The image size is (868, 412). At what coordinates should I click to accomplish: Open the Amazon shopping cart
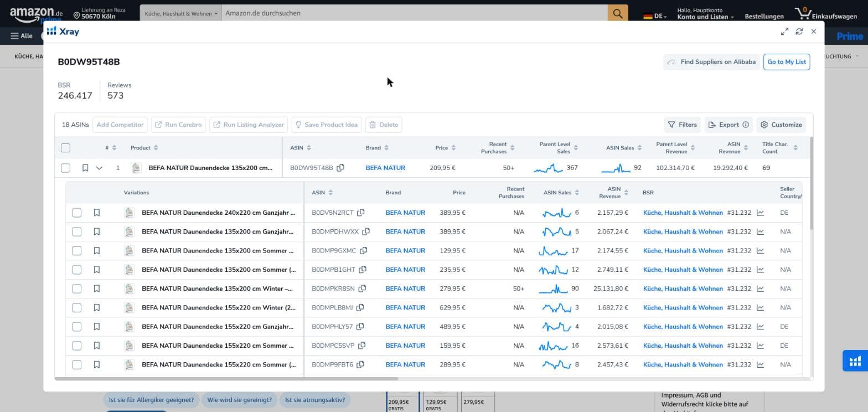coord(825,14)
